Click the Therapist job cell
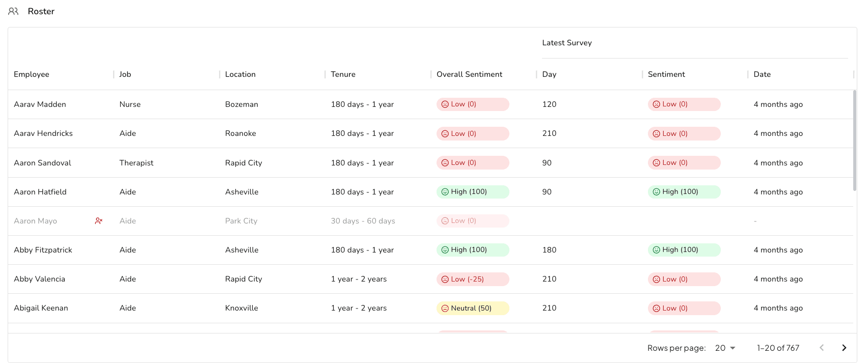Image resolution: width=868 pixels, height=363 pixels. click(137, 163)
